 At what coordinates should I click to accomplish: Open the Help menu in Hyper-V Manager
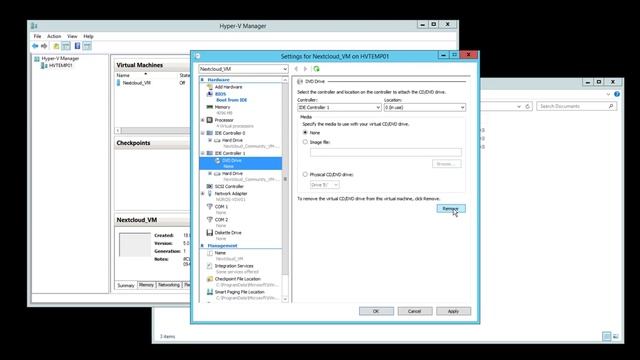(88, 36)
